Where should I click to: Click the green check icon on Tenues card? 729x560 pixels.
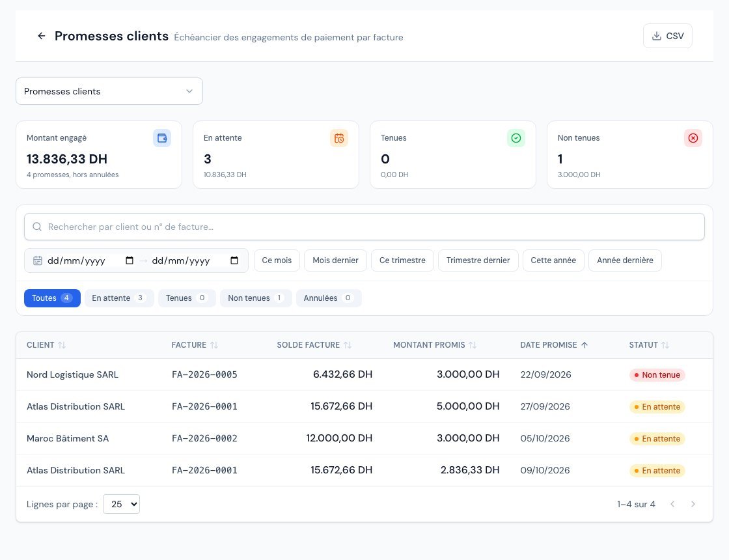point(516,138)
